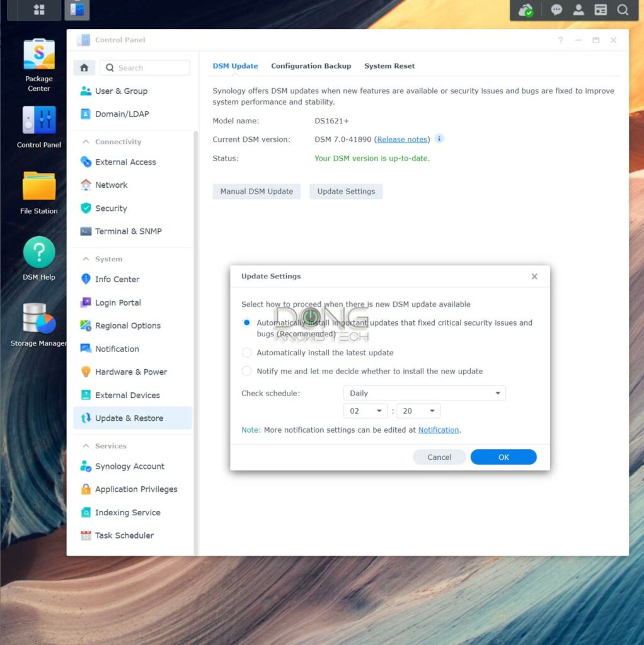Open the hour dropdown showing 02

coord(365,411)
